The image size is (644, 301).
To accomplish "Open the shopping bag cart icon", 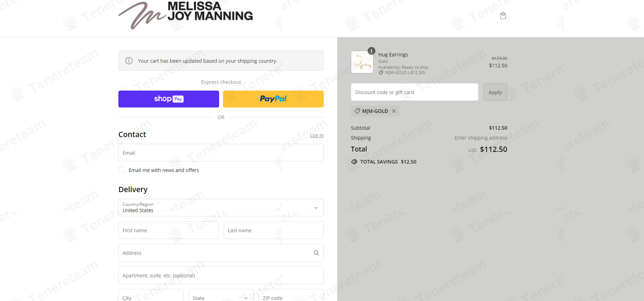I will (503, 16).
